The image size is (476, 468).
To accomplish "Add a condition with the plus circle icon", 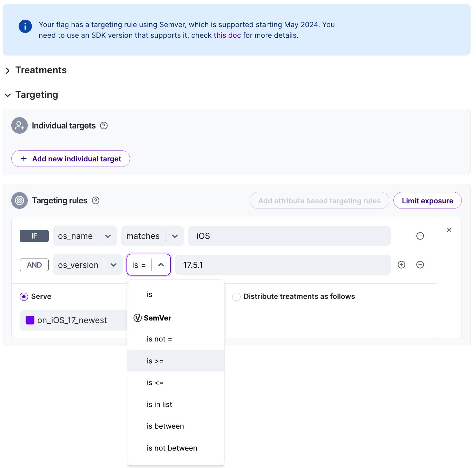I will tap(401, 265).
